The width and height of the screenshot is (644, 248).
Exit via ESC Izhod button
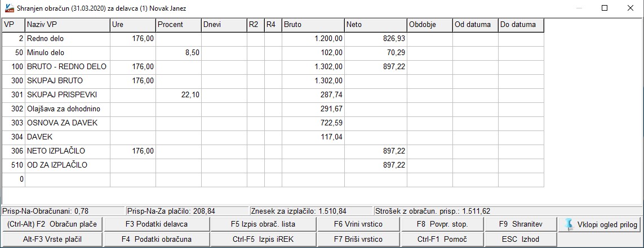tap(521, 240)
